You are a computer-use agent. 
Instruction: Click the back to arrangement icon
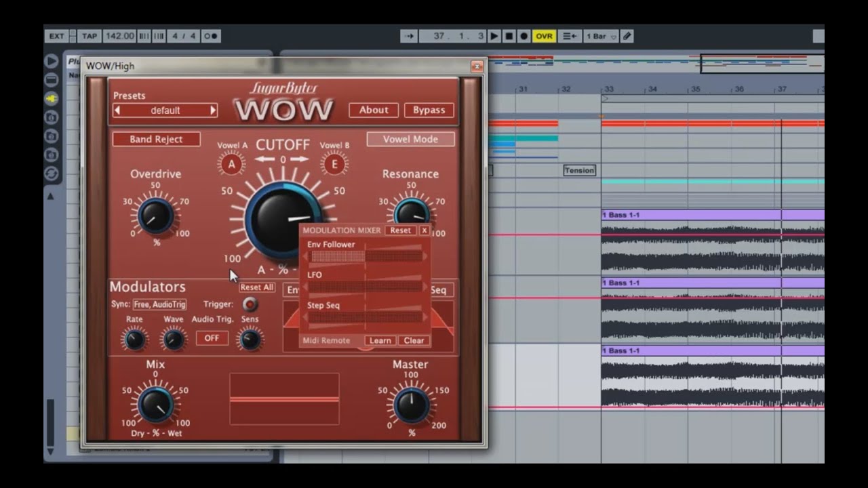pyautogui.click(x=570, y=36)
